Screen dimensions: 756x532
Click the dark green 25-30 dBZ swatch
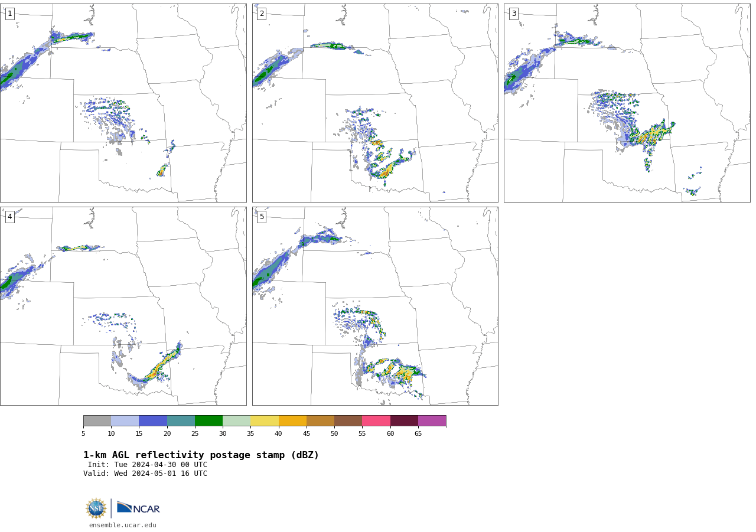click(208, 420)
